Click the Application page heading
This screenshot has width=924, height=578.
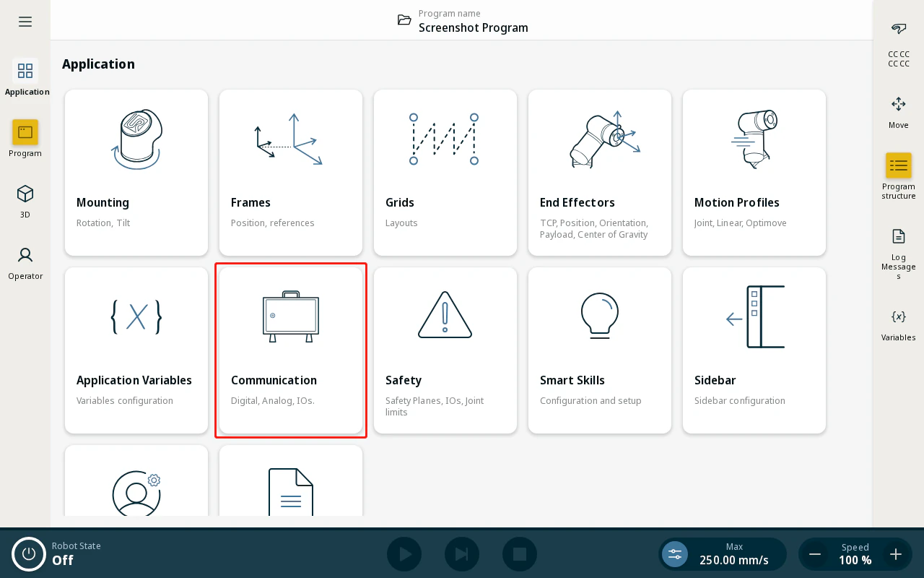point(98,64)
